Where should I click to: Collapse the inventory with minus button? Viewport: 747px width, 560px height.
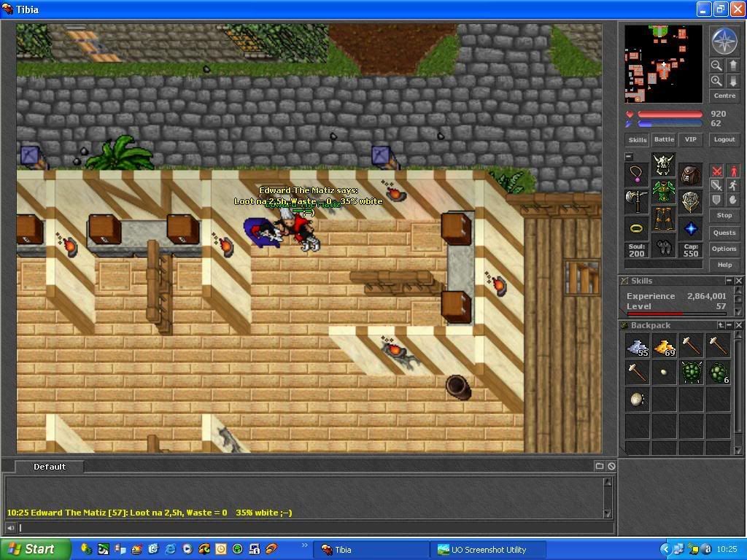pyautogui.click(x=629, y=157)
